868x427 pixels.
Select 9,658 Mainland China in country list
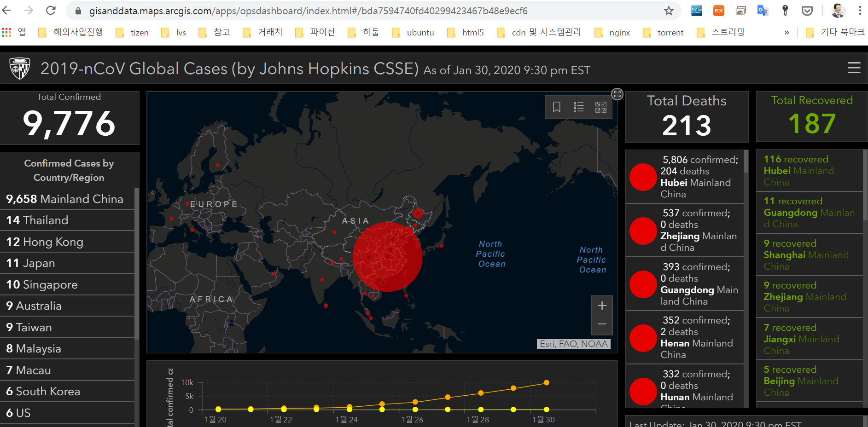[67, 199]
